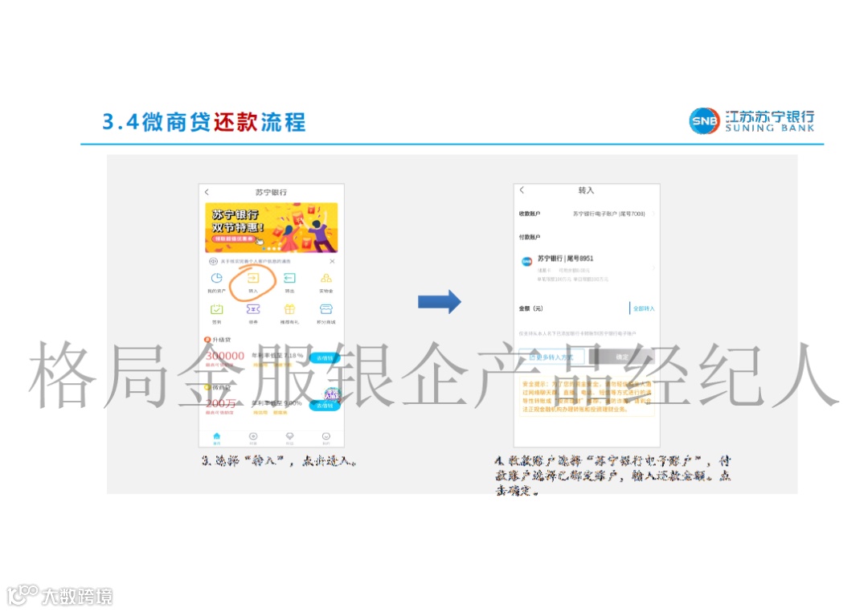Click the 200万 loan amount text
The image size is (868, 612).
(221, 403)
